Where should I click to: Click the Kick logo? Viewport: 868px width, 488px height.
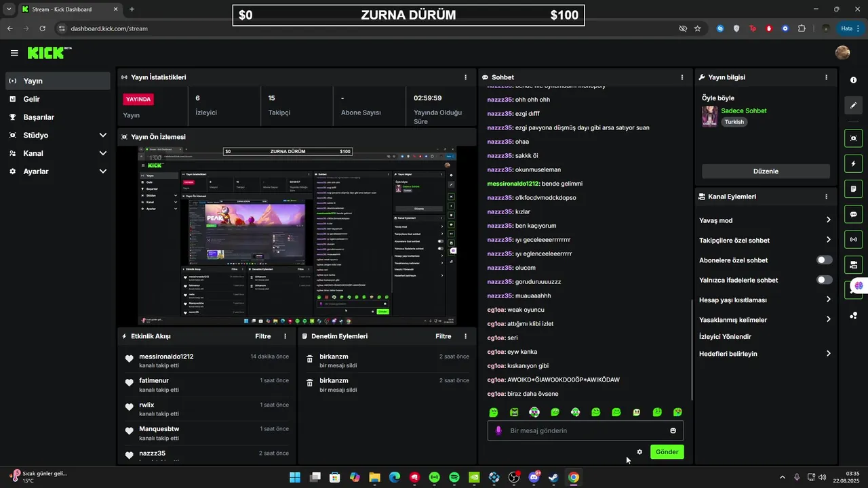click(49, 53)
